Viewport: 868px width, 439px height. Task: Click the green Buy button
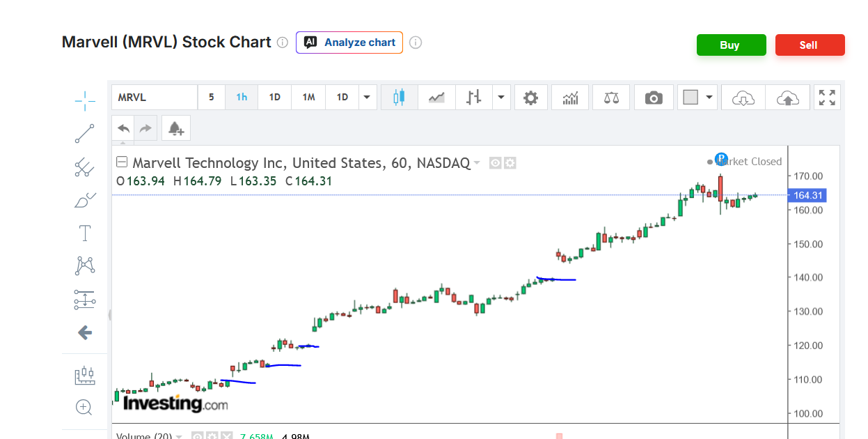tap(731, 45)
